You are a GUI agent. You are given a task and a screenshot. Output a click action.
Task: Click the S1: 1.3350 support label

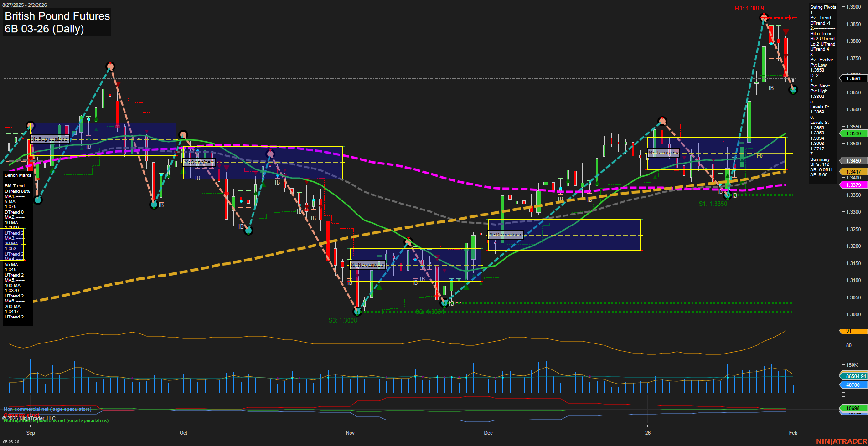point(713,204)
